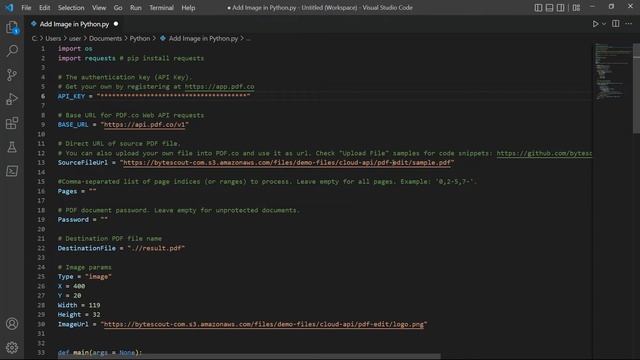The image size is (640, 360).
Task: Open the Testing flask view
Action: coord(12,147)
